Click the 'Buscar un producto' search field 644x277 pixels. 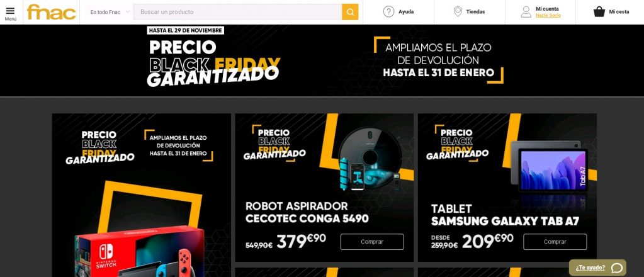tap(237, 12)
